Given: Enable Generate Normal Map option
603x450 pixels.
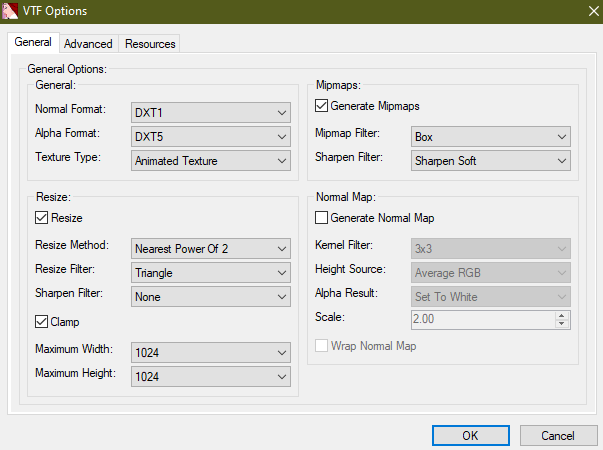Looking at the screenshot, I should click(322, 218).
